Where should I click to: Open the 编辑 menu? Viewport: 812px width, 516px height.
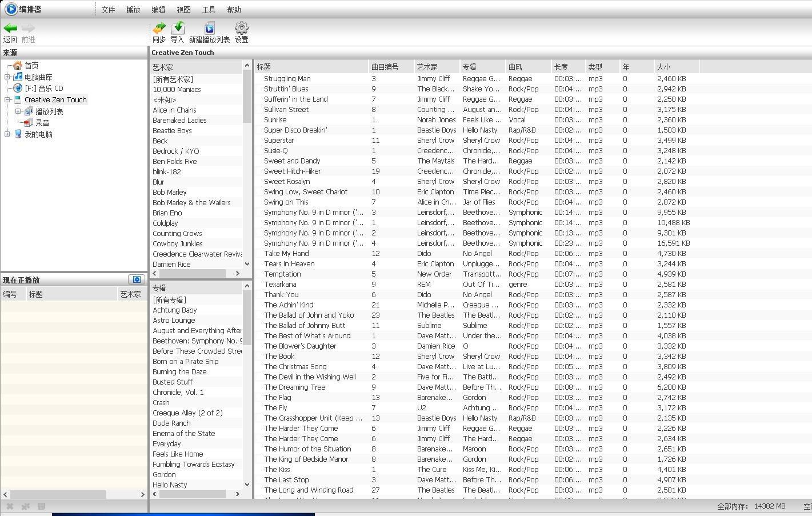point(158,10)
